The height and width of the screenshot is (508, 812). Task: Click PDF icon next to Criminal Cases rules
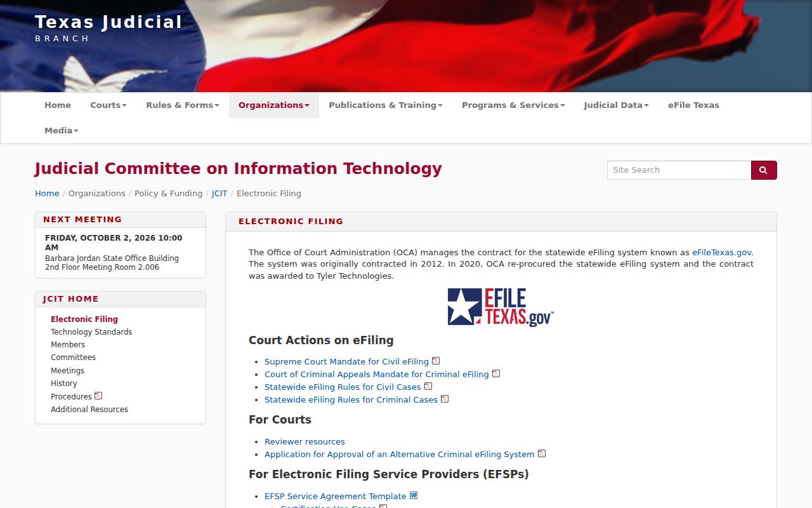click(x=445, y=399)
